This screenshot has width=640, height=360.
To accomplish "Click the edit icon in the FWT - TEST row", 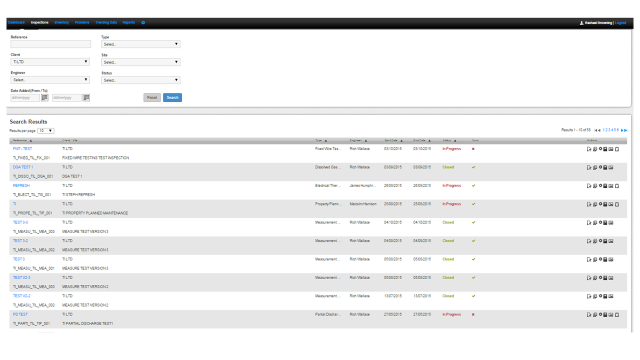I will (589, 149).
